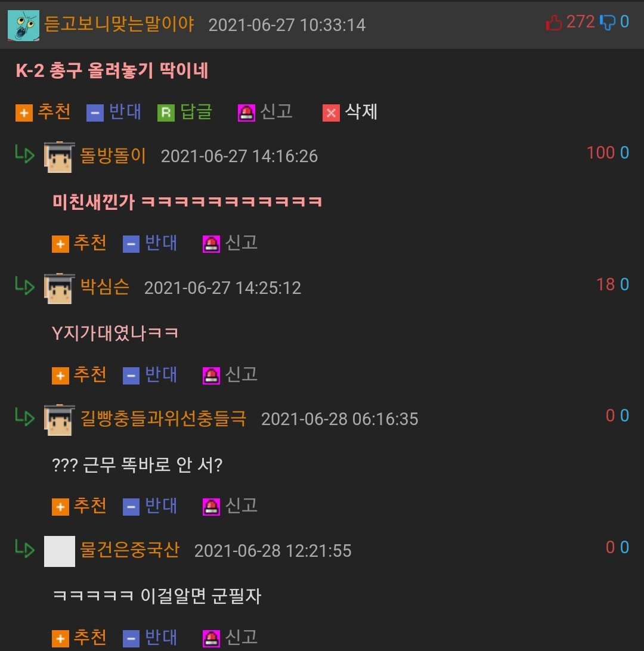Click username 길빵충들과위선충들극

[x=163, y=418]
